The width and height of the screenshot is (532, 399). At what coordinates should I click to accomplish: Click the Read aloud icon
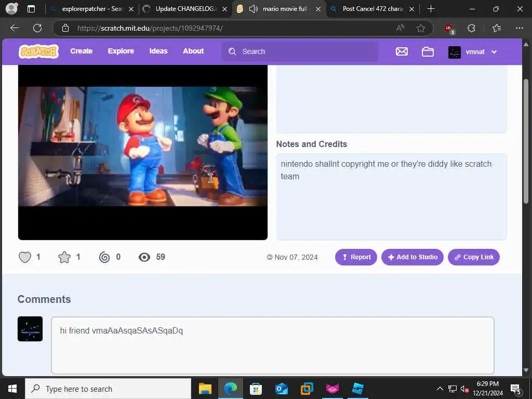(400, 28)
